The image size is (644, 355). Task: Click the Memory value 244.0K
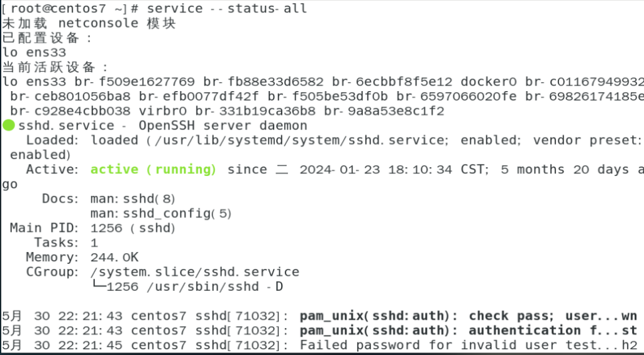tap(114, 257)
